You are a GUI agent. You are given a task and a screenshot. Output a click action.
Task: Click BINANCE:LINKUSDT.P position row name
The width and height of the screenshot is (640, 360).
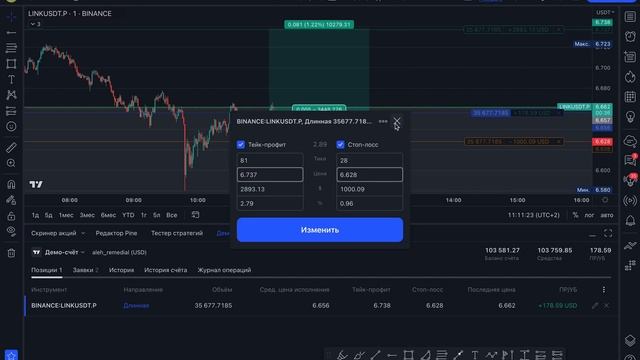click(64, 305)
